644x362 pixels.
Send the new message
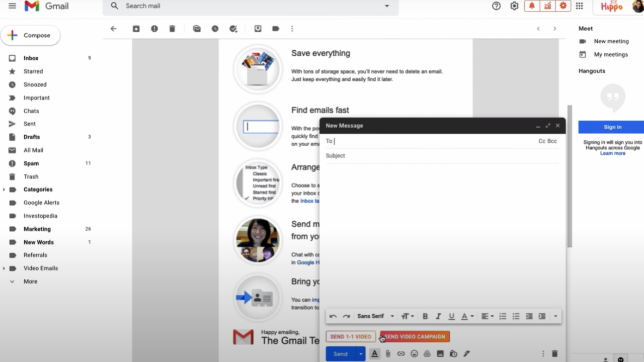point(341,354)
